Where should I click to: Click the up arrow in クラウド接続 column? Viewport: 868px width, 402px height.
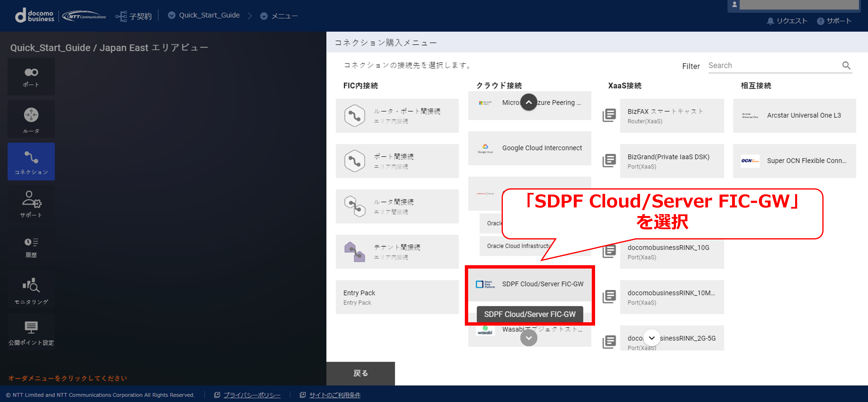point(529,102)
